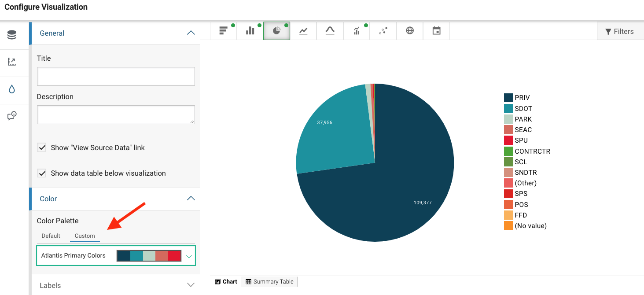This screenshot has height=295, width=644.
Task: Collapse the Color section chevron
Action: (191, 199)
